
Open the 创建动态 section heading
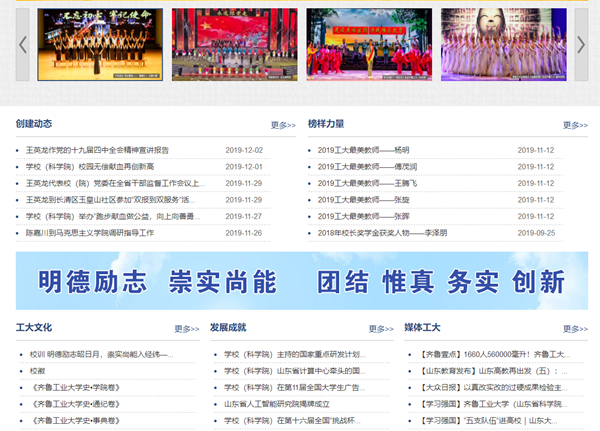33,124
